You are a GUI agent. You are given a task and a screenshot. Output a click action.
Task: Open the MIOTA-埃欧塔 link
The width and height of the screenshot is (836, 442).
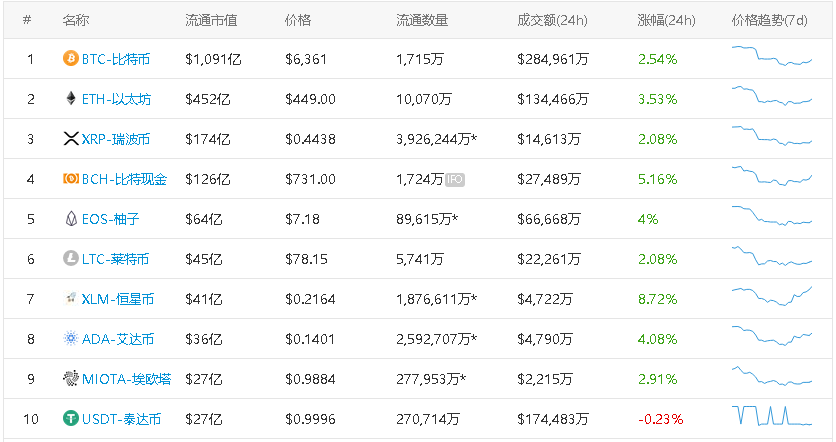126,379
